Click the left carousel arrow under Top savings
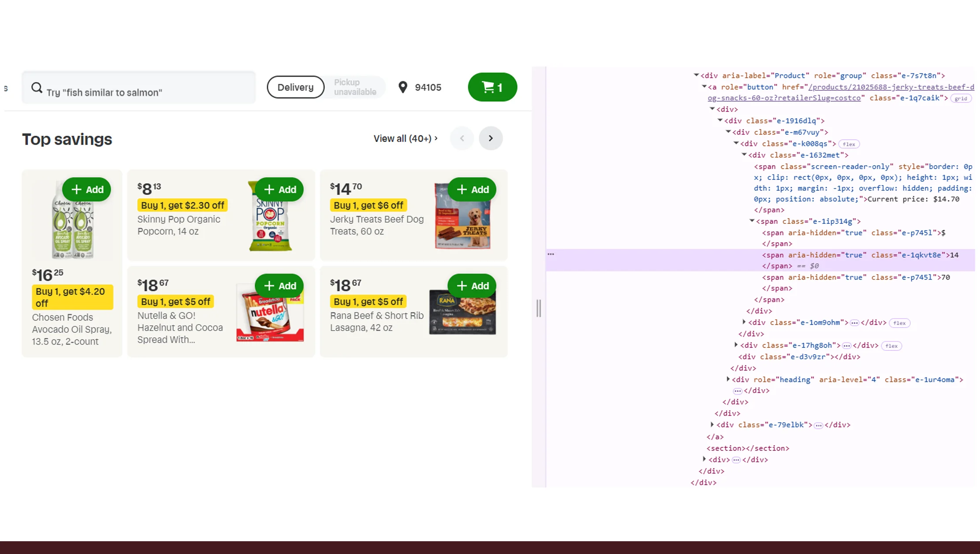Viewport: 980px width, 554px height. pyautogui.click(x=462, y=138)
